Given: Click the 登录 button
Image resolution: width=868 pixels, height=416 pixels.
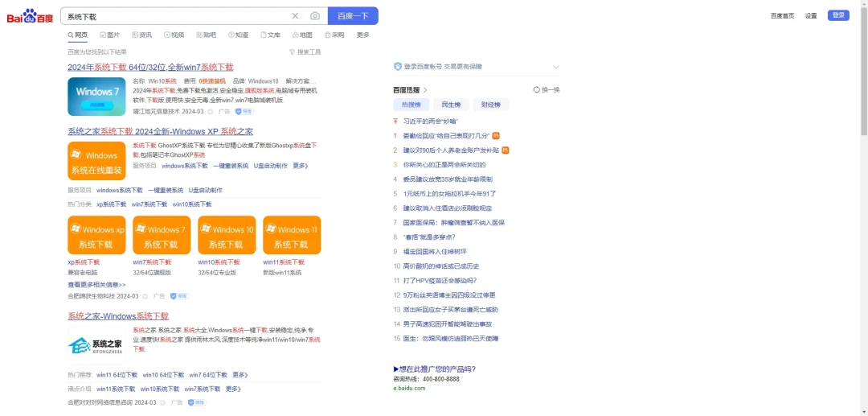Looking at the screenshot, I should (x=838, y=15).
